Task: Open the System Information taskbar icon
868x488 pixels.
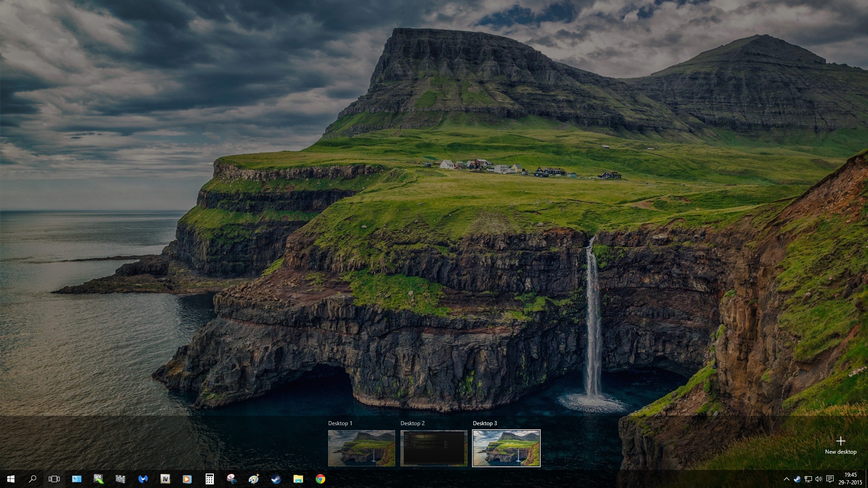Action: tap(76, 479)
